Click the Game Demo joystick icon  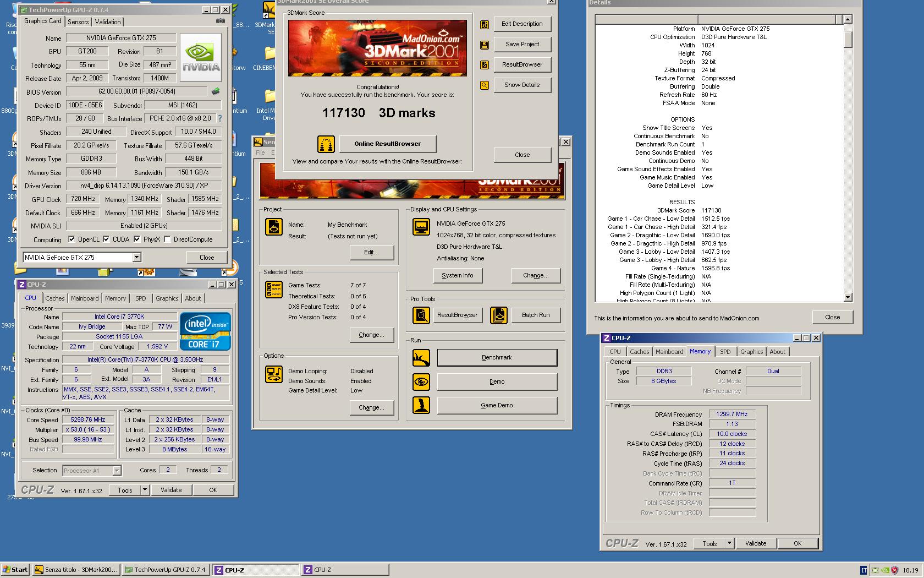pos(421,405)
